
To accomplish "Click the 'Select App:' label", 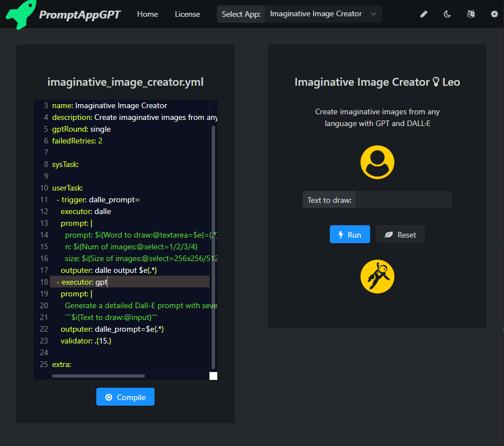I will coord(241,14).
